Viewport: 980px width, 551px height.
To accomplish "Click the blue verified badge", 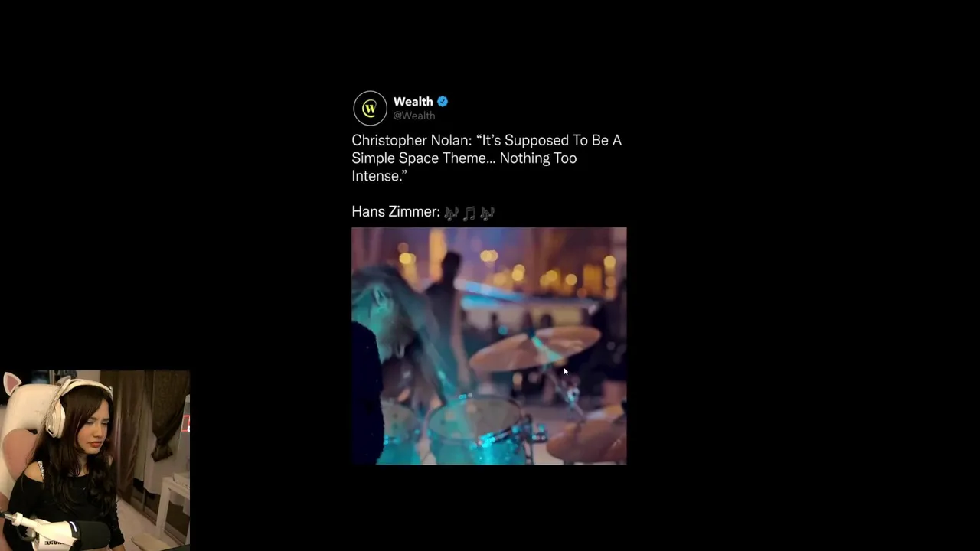I will [443, 102].
